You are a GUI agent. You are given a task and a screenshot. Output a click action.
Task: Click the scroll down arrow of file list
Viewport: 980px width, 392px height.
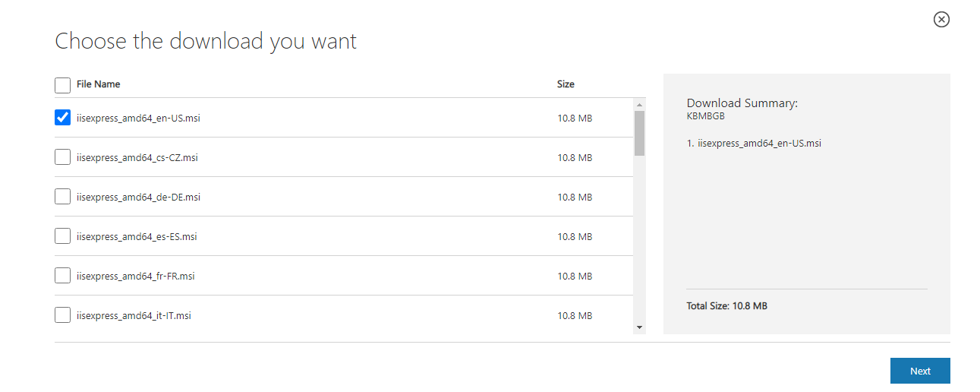tap(640, 327)
